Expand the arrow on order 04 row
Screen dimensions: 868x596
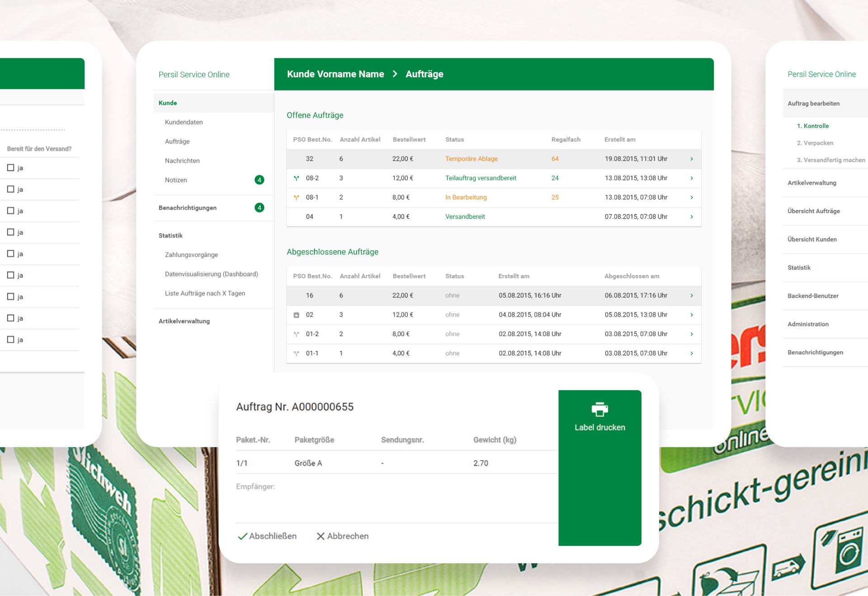pos(691,217)
